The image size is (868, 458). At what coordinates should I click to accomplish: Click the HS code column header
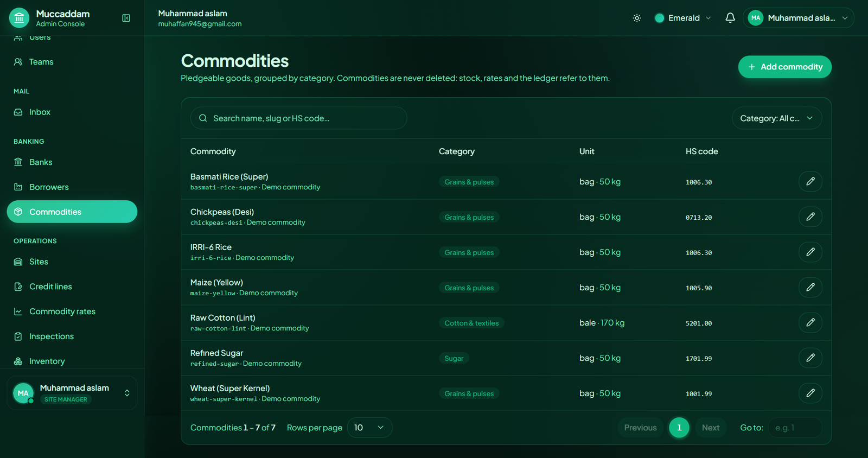point(702,151)
